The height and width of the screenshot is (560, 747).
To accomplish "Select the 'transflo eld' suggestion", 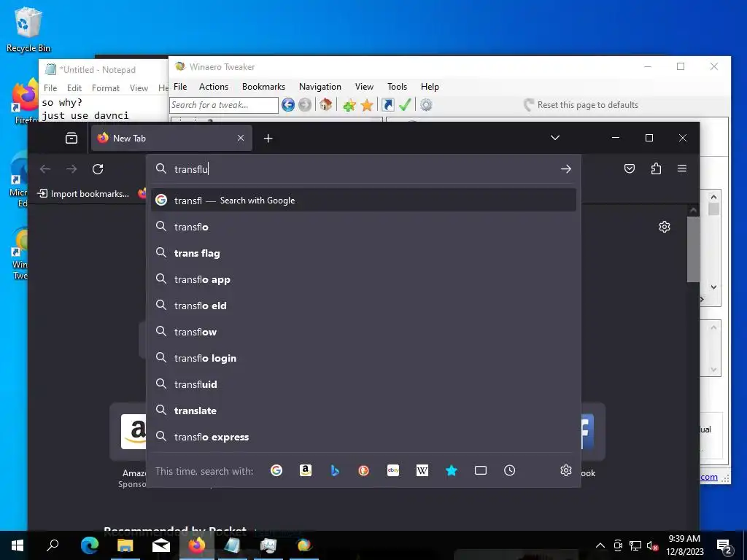I will (363, 306).
